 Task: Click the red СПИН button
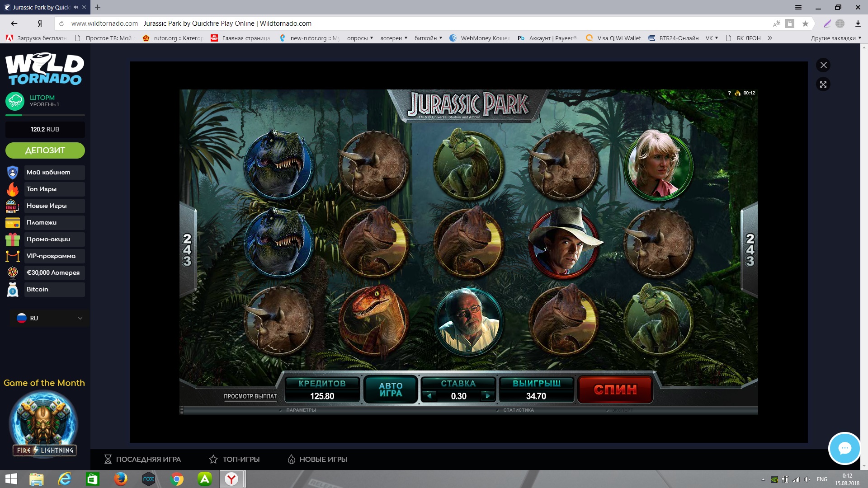coord(615,389)
